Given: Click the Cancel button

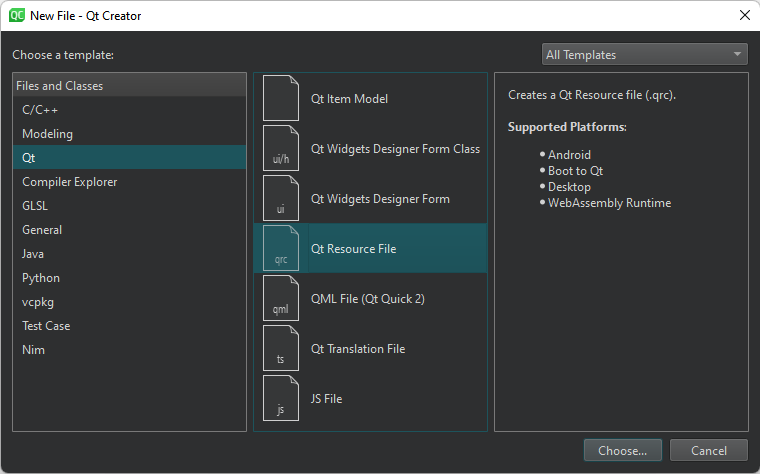Looking at the screenshot, I should coord(708,451).
